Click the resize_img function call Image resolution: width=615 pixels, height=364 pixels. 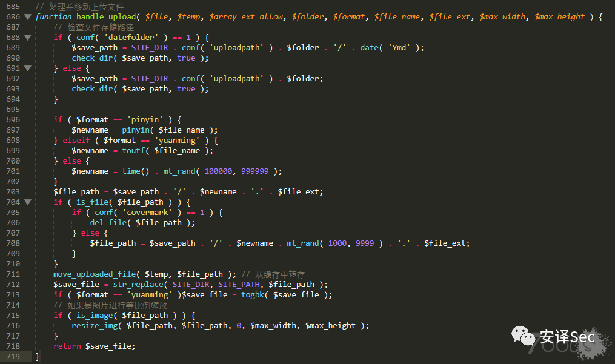[x=95, y=326]
